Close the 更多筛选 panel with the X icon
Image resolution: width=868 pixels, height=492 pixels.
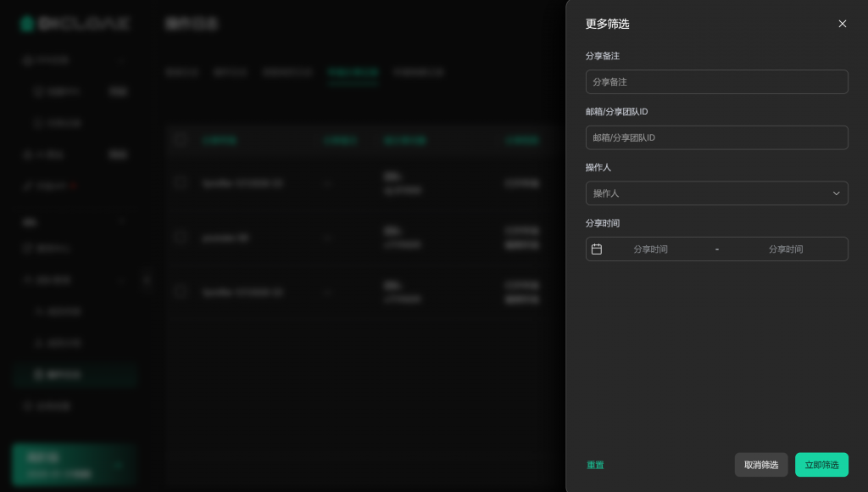(x=842, y=24)
